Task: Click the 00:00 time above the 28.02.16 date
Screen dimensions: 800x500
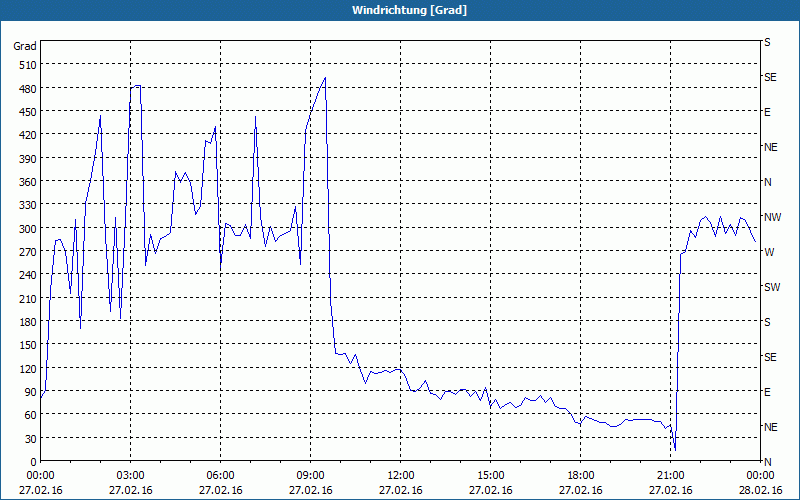Action: tap(760, 476)
